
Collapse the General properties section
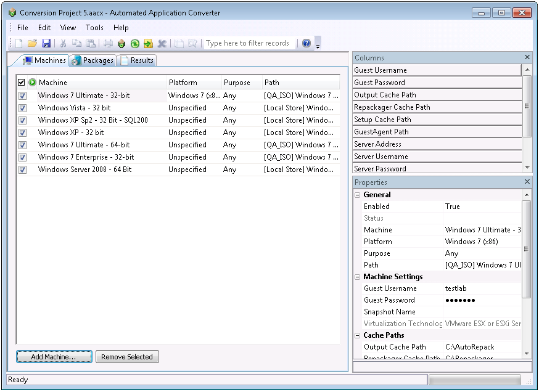coord(358,195)
